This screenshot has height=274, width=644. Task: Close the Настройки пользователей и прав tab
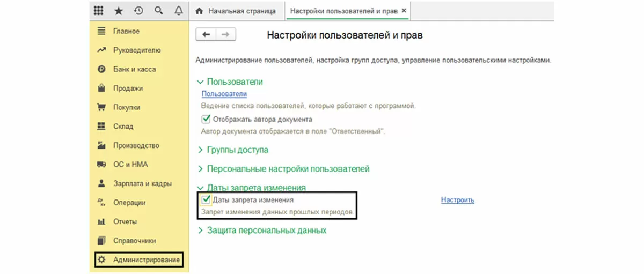tap(404, 11)
